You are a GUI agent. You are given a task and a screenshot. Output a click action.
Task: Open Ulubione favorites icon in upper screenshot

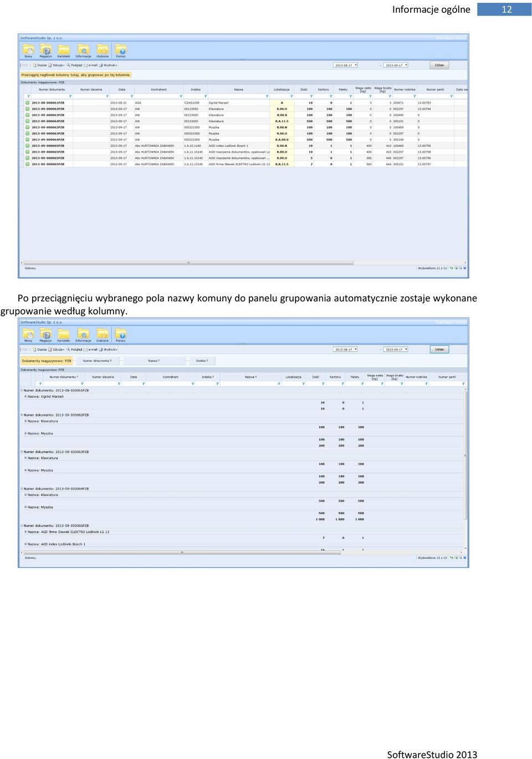click(103, 50)
